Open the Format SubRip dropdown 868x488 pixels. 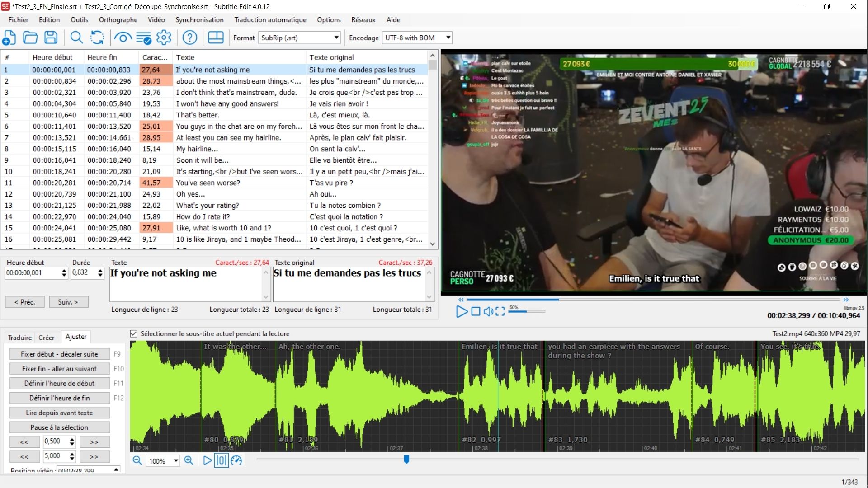point(336,38)
